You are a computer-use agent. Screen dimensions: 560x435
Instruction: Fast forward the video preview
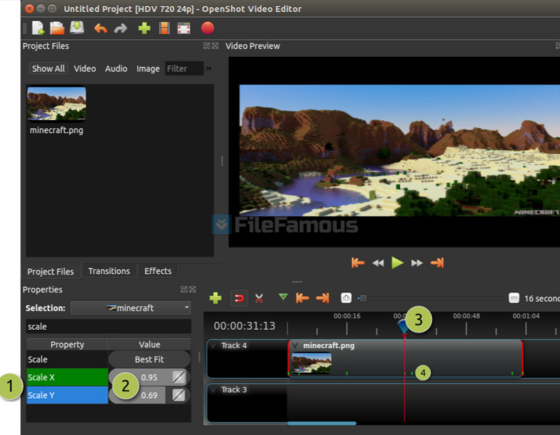[x=416, y=264]
